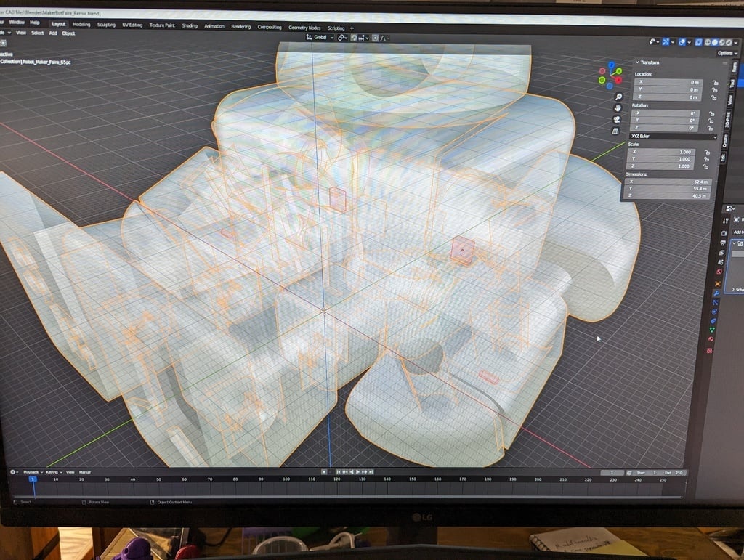
Task: Open the Options dropdown in viewport
Action: click(x=726, y=53)
